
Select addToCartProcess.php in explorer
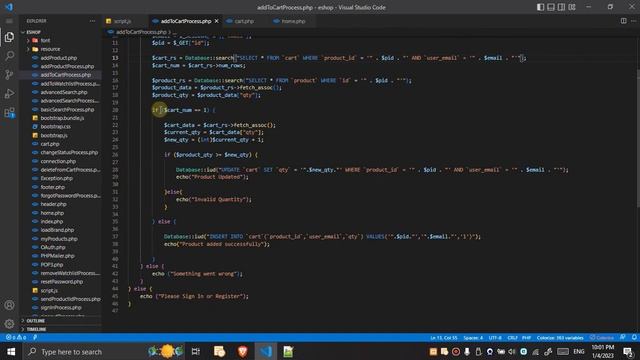(65, 75)
